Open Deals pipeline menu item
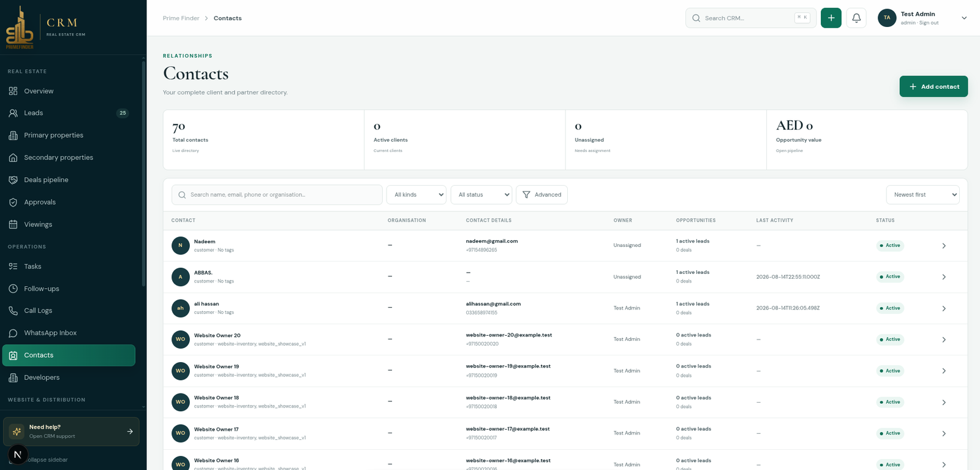 tap(69, 180)
